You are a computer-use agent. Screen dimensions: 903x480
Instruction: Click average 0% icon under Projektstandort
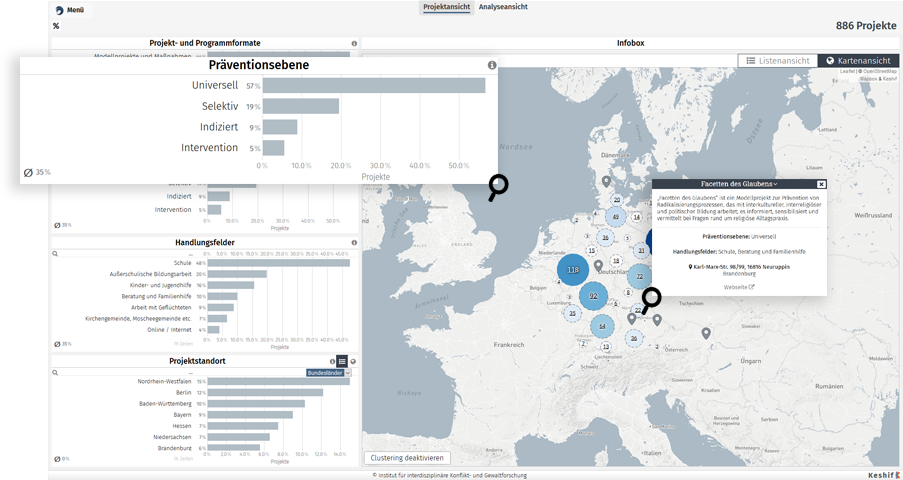[x=57, y=459]
